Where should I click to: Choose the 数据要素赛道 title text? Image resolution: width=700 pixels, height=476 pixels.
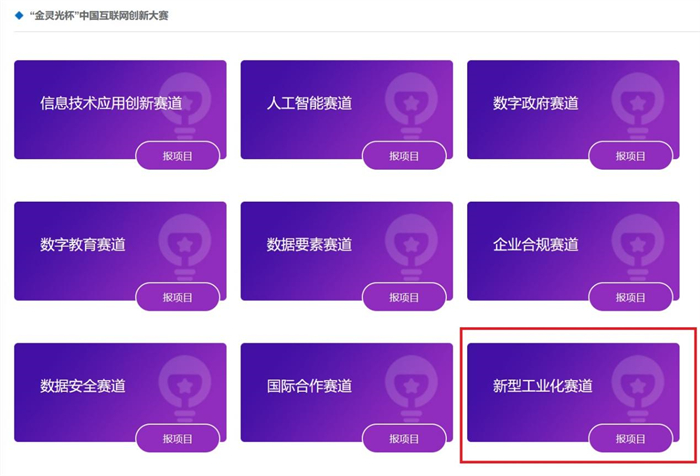pyautogui.click(x=309, y=244)
